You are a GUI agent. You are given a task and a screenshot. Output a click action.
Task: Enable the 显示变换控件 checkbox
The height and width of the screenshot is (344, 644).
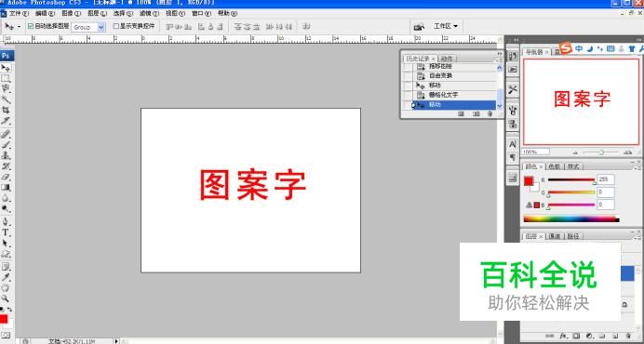tap(115, 26)
